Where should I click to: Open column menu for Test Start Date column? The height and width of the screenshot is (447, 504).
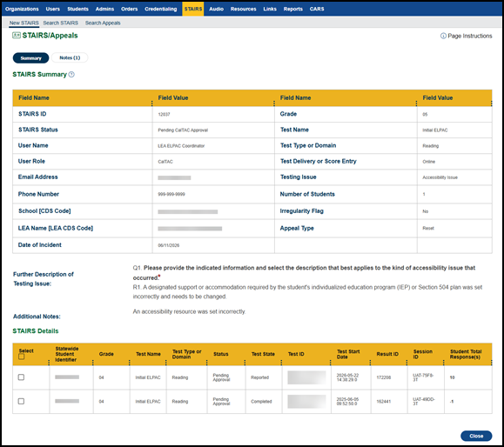click(370, 363)
